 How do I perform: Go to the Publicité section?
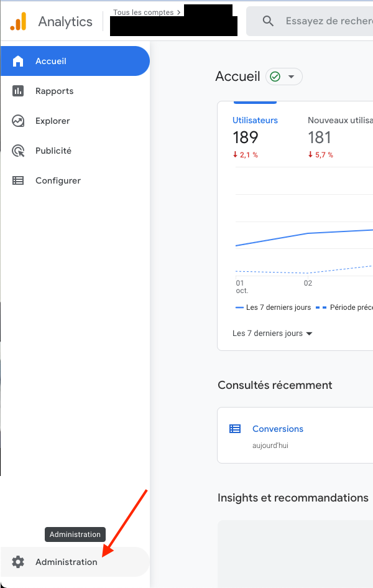pyautogui.click(x=53, y=151)
